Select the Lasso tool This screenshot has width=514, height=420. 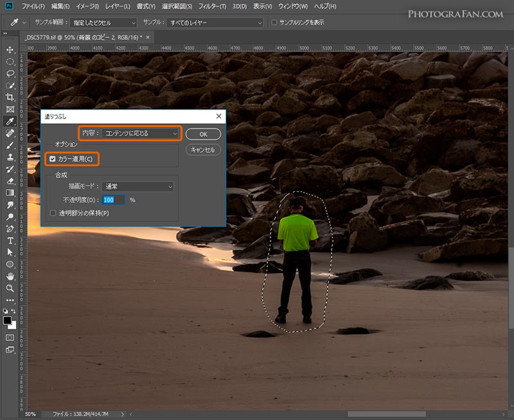[10, 73]
